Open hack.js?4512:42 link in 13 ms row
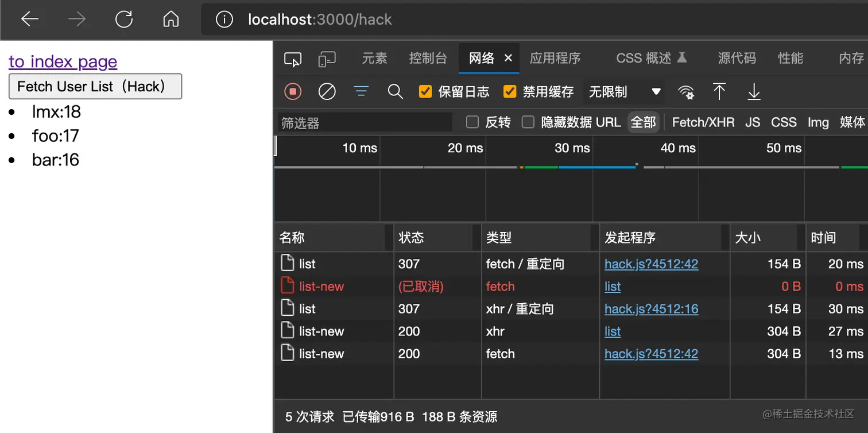 pyautogui.click(x=652, y=354)
